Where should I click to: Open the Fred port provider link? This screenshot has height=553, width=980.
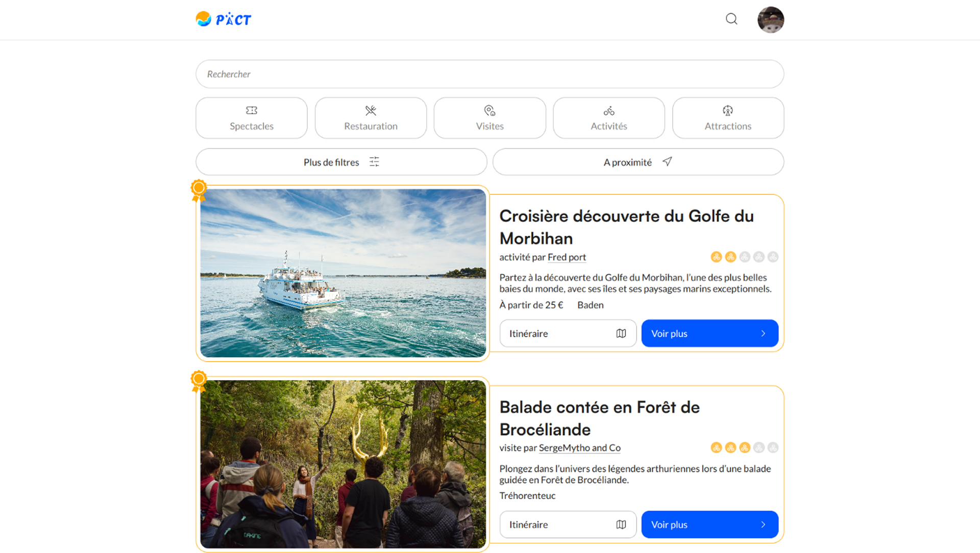pyautogui.click(x=567, y=258)
